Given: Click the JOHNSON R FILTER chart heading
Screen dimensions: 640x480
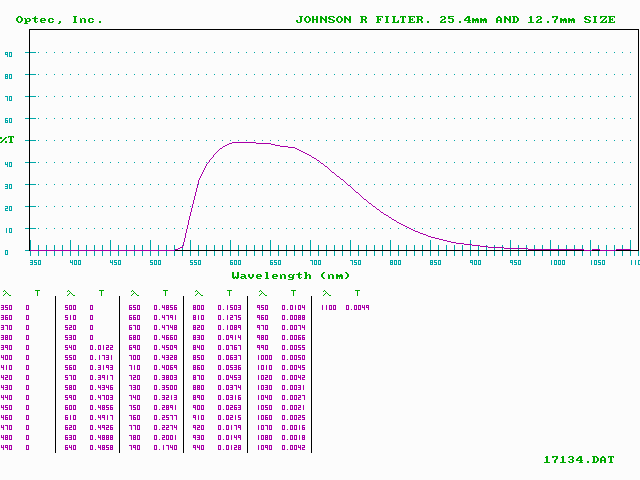Looking at the screenshot, I should point(455,19).
